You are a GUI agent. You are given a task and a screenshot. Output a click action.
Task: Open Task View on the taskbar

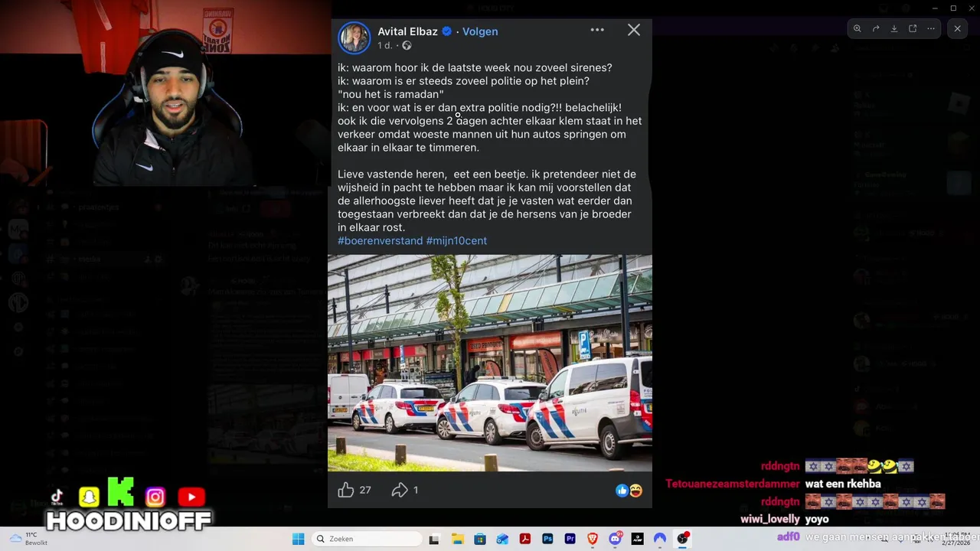coord(434,539)
